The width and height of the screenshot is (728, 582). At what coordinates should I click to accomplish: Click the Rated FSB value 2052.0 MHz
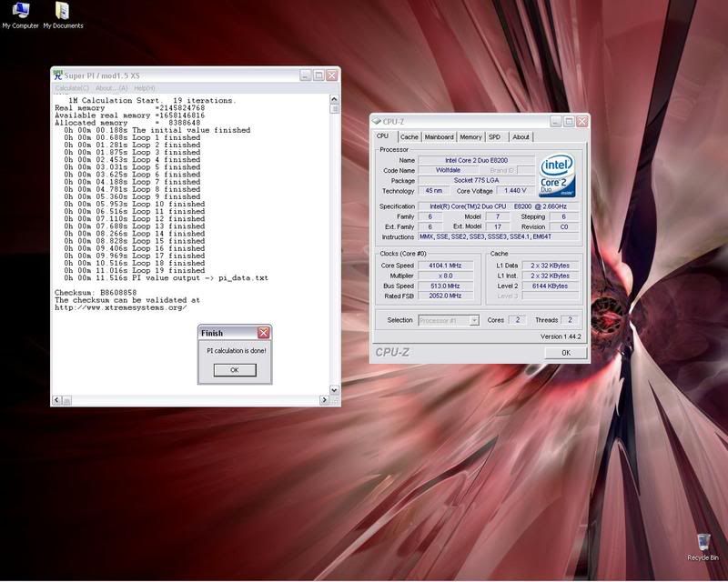click(445, 296)
